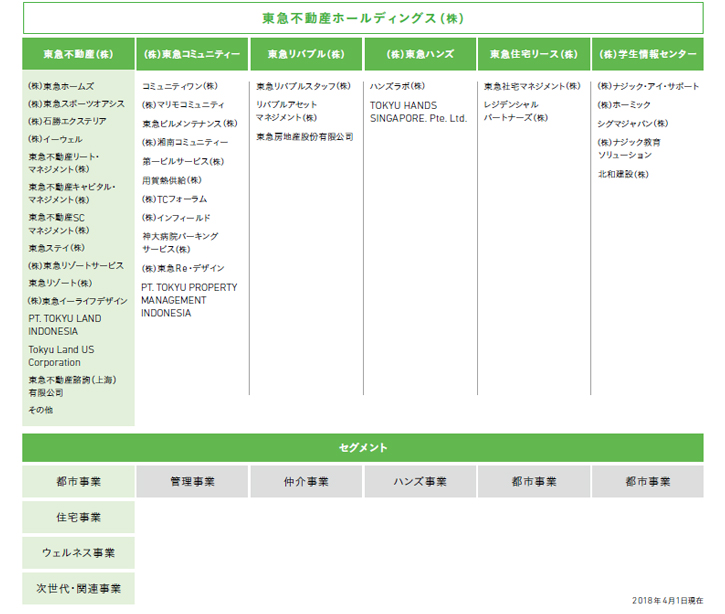This screenshot has height=614, width=725.
Task: Click リバブルアセットマネジメント(株) text
Action: (287, 111)
